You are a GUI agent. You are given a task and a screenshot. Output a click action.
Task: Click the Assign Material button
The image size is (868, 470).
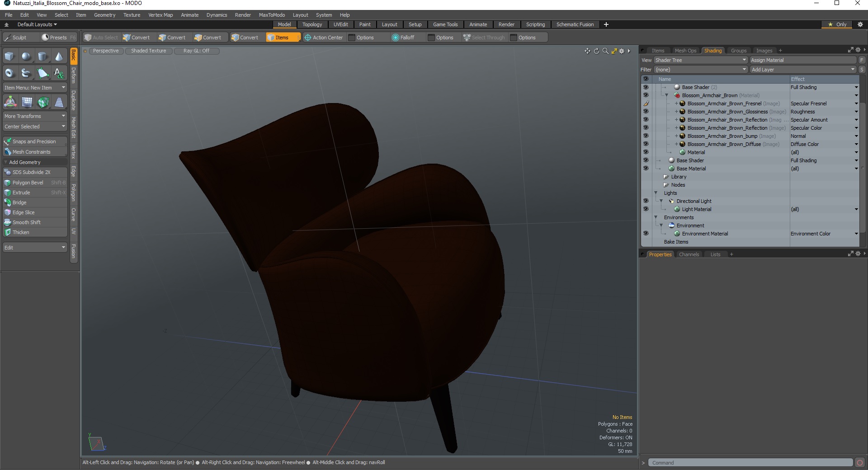(803, 60)
